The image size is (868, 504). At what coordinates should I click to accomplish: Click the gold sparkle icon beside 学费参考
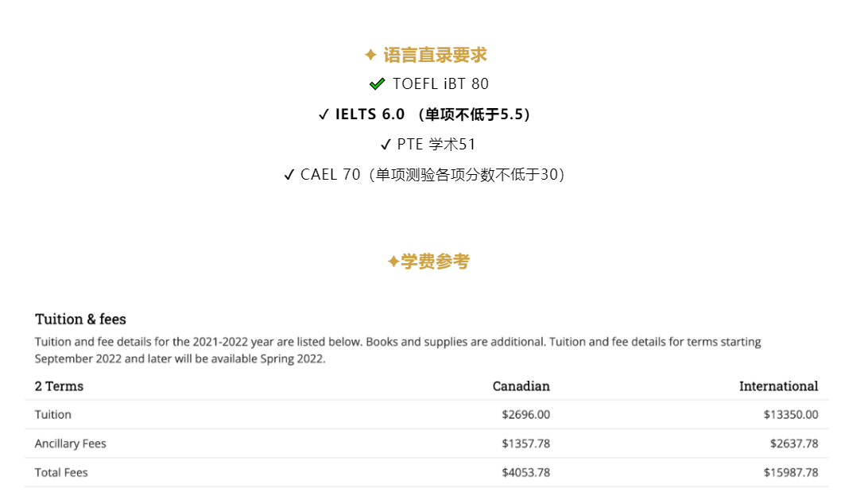click(393, 262)
